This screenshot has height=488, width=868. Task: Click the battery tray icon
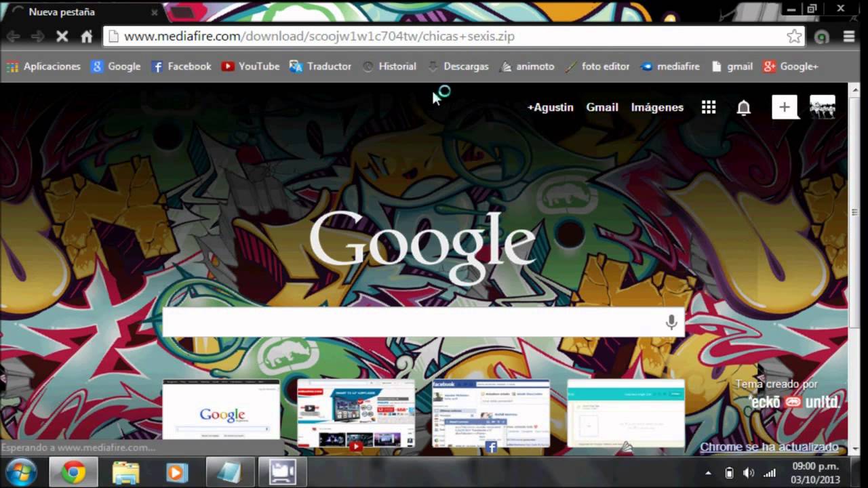click(x=729, y=473)
